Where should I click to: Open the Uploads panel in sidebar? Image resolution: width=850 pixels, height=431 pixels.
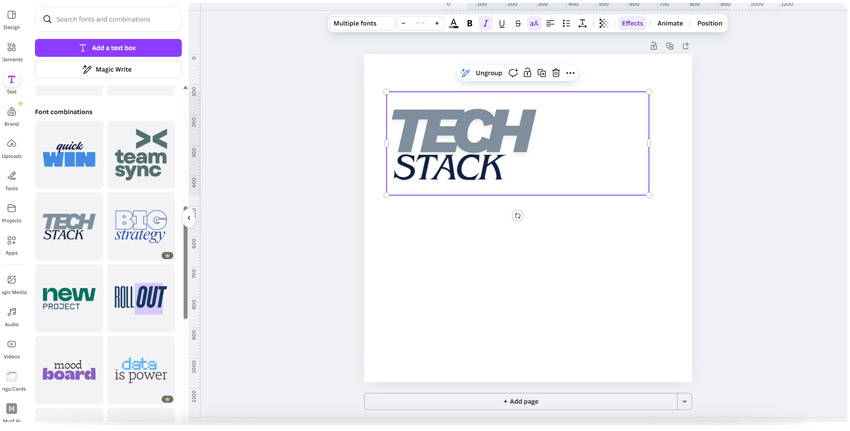[x=12, y=148]
